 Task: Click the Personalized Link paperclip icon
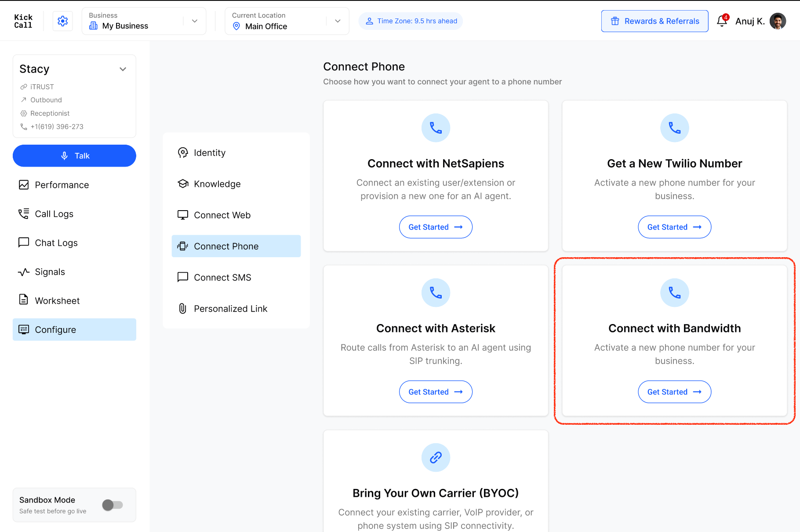click(183, 309)
